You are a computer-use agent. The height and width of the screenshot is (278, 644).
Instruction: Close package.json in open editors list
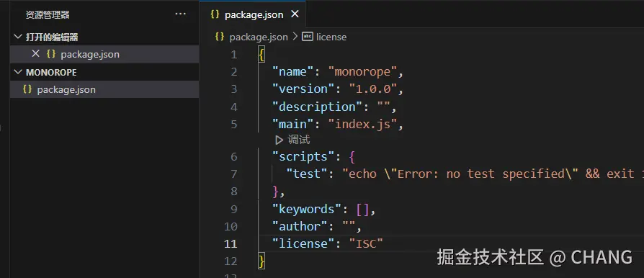36,54
